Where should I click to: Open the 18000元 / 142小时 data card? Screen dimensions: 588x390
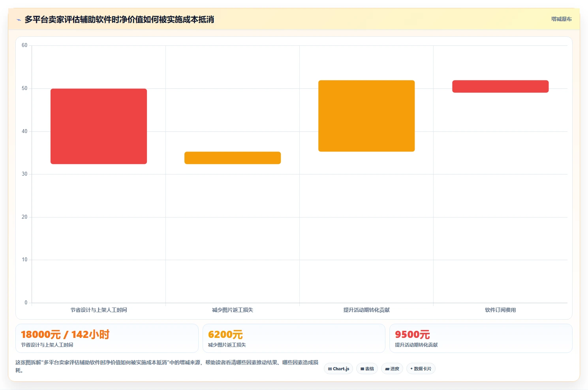(x=107, y=338)
